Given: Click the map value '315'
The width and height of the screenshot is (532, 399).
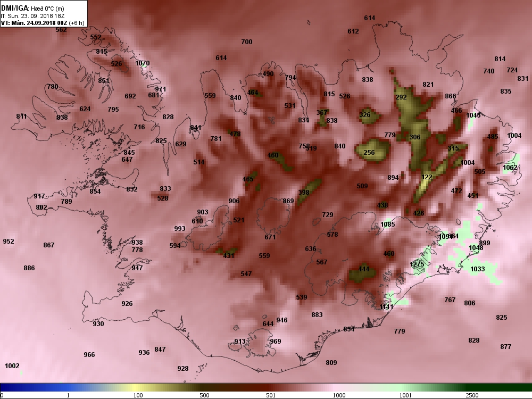Looking at the screenshot, I should 453,148.
